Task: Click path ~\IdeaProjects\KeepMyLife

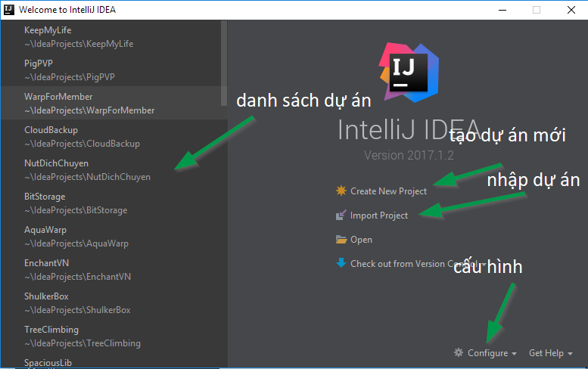Action: click(x=79, y=44)
